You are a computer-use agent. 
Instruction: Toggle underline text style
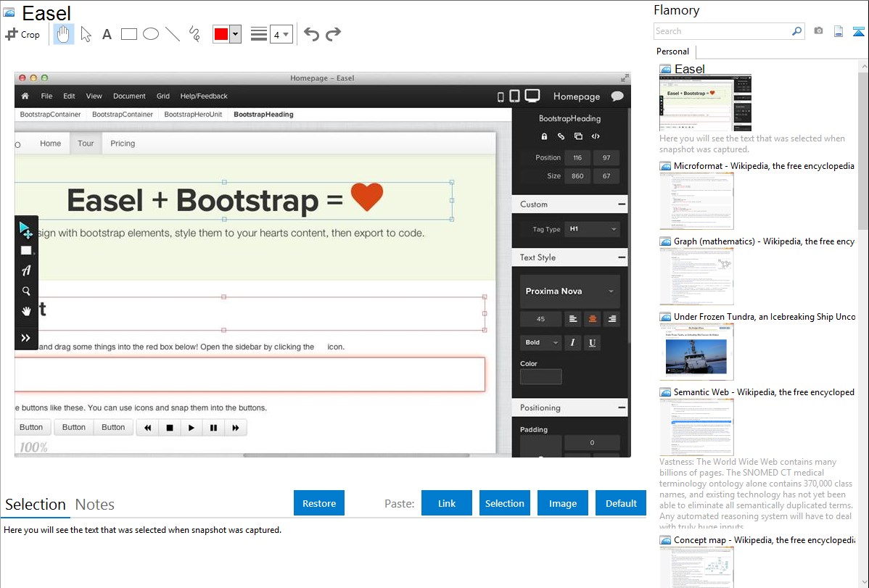[592, 342]
